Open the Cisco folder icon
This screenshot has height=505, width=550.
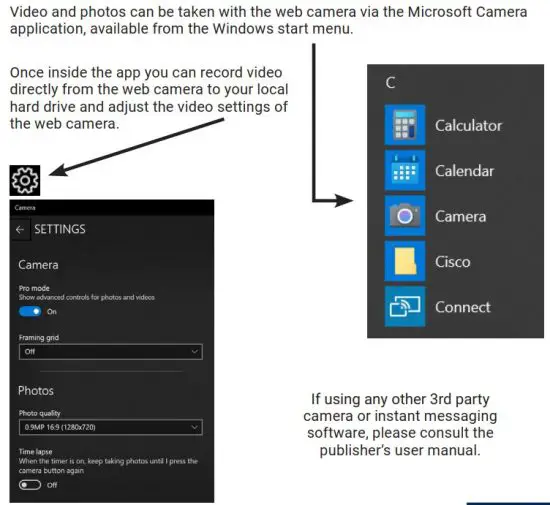coord(405,261)
